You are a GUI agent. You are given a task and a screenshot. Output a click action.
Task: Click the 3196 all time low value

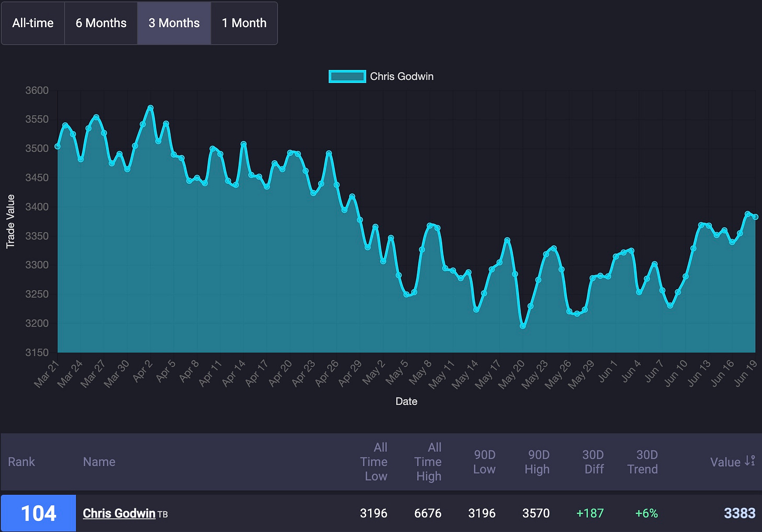pyautogui.click(x=374, y=513)
